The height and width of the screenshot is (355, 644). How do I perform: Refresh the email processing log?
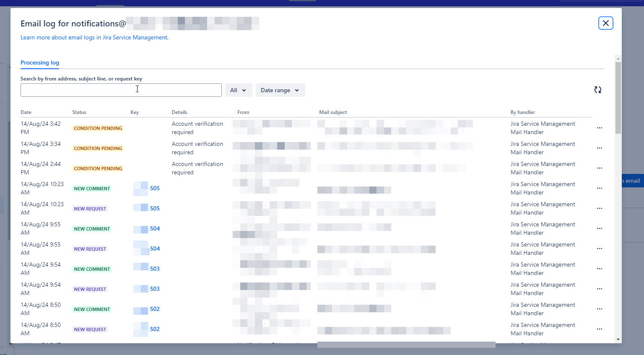598,90
